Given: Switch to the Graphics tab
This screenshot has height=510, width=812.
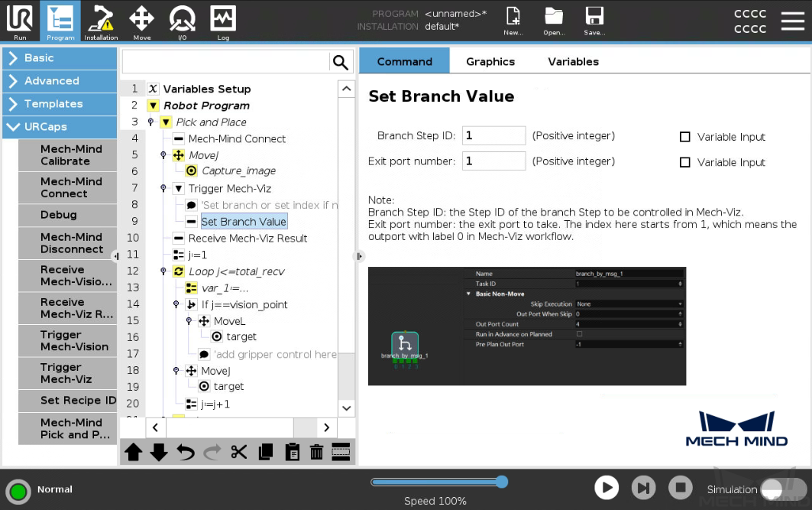Looking at the screenshot, I should click(490, 61).
